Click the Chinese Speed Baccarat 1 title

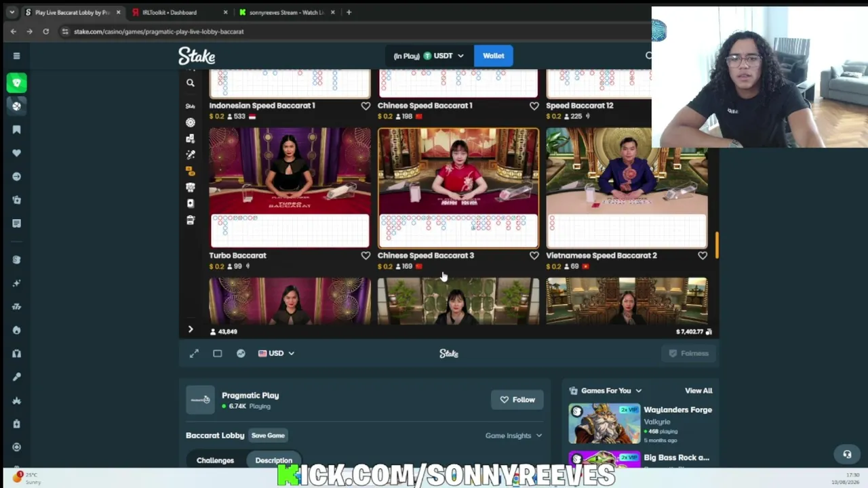pyautogui.click(x=425, y=106)
